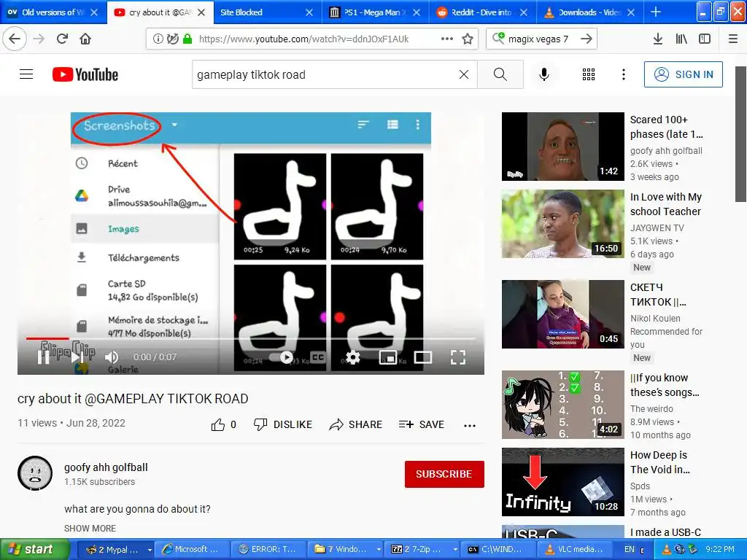This screenshot has height=560, width=747.
Task: Switch to 'Reddit - Dive into' tab
Action: coord(483,12)
